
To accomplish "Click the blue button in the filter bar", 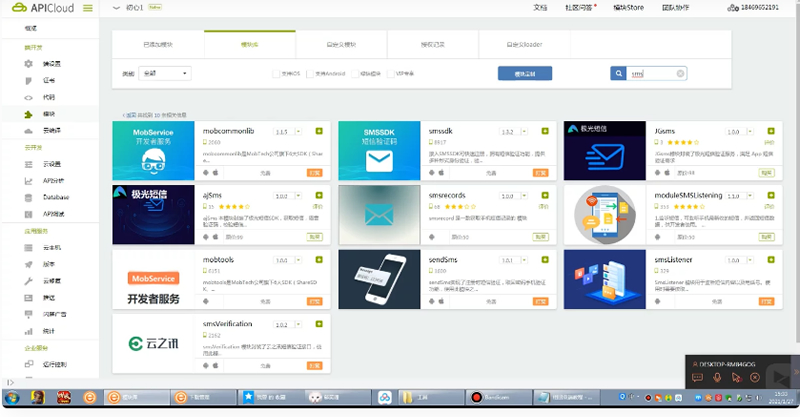I will (x=524, y=74).
